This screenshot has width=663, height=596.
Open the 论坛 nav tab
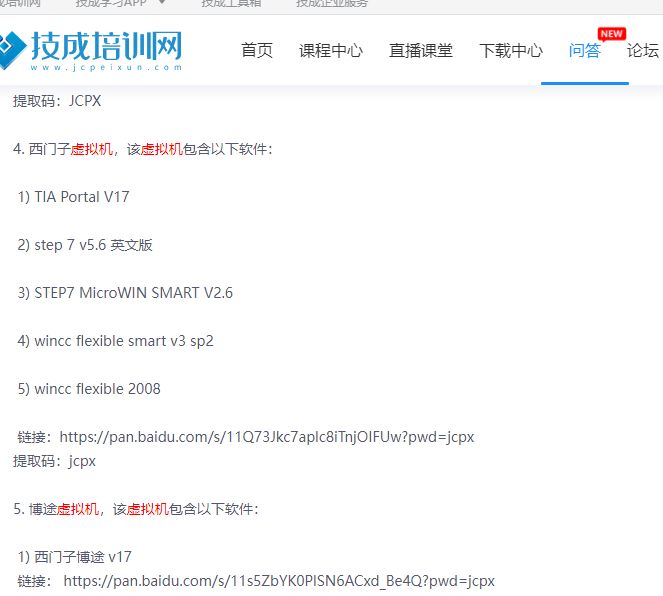point(643,50)
